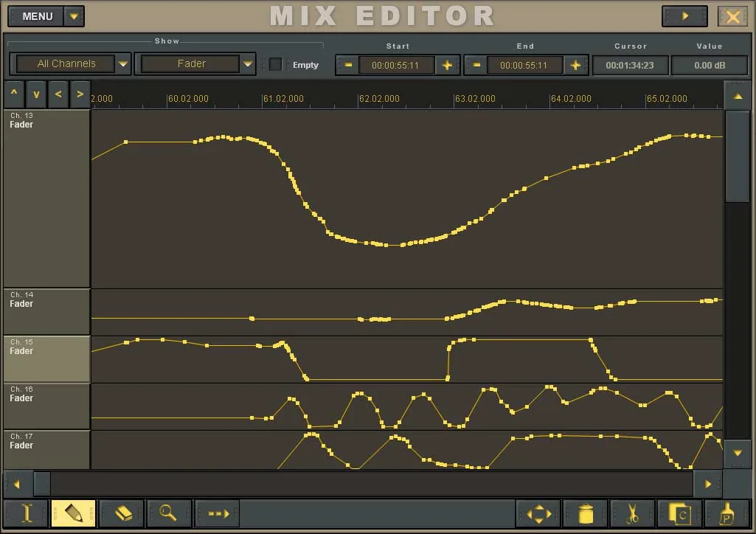The height and width of the screenshot is (534, 756).
Task: Select the eraser tool
Action: click(x=122, y=513)
